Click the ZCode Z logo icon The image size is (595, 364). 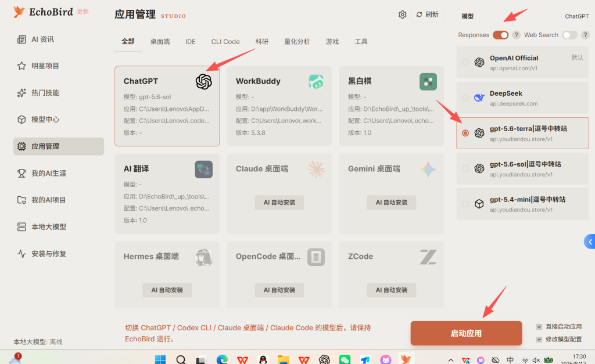tap(428, 257)
